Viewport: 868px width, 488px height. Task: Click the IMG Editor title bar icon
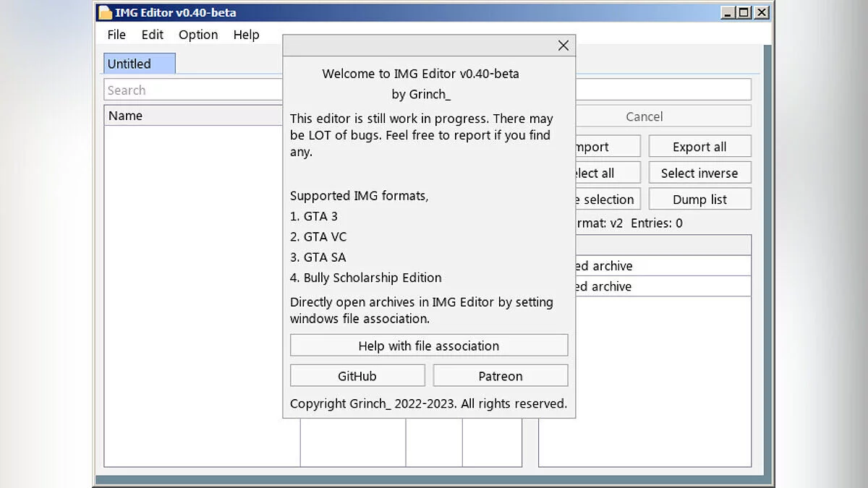pos(106,12)
